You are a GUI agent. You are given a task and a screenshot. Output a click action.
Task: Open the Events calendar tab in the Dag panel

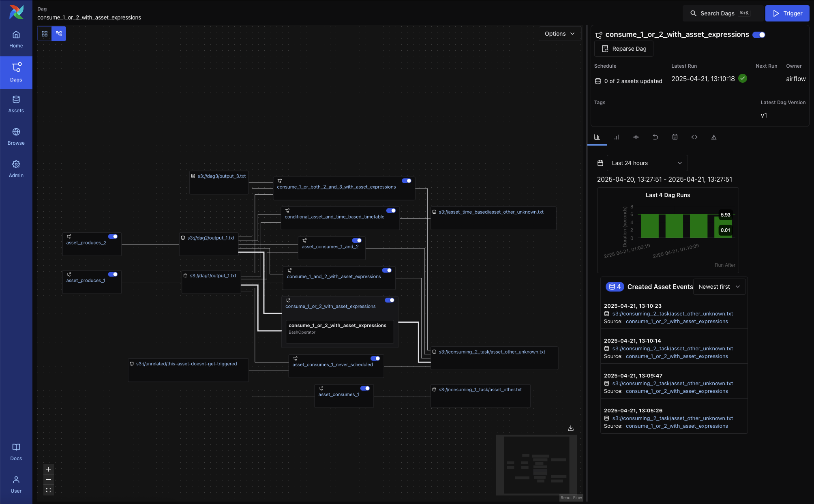coord(675,137)
